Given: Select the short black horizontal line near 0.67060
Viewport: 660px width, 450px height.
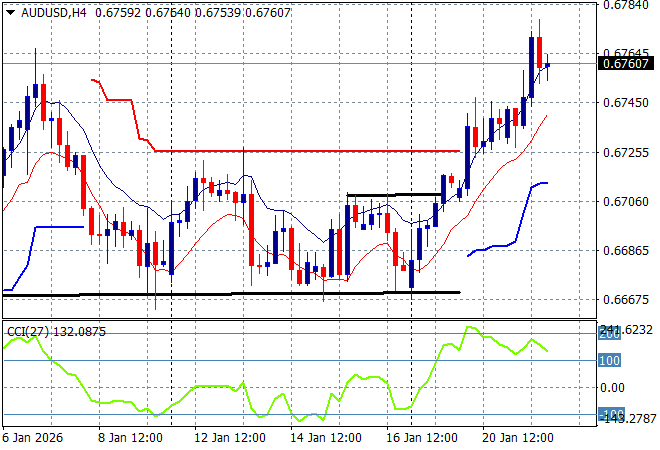Looking at the screenshot, I should [x=394, y=195].
